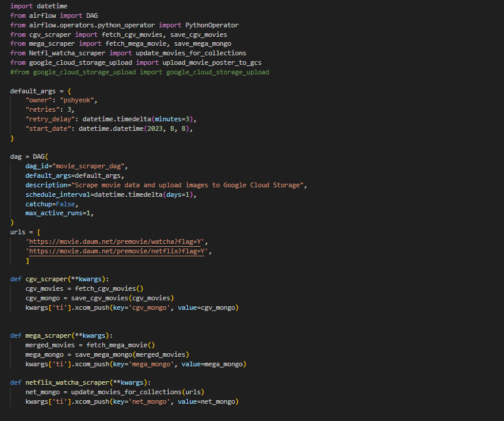Click the 'merged_movies = fetch_mega_movie()' line
Viewport: 504px width, 421px height.
(90, 345)
